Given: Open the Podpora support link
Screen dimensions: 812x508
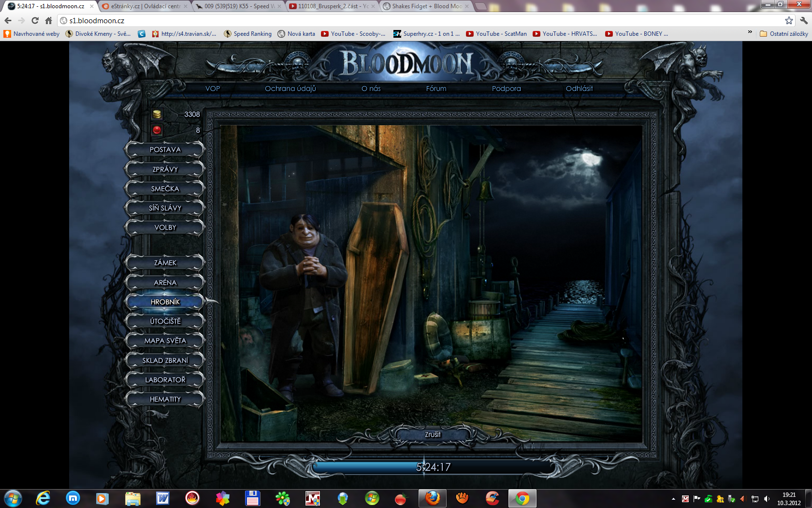Looking at the screenshot, I should pyautogui.click(x=507, y=89).
